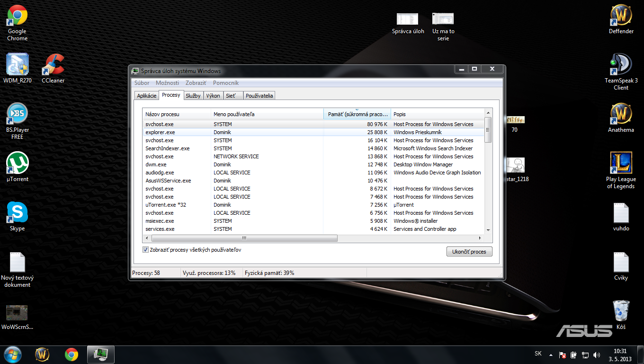Click the volume speaker icon in tray

(x=596, y=355)
